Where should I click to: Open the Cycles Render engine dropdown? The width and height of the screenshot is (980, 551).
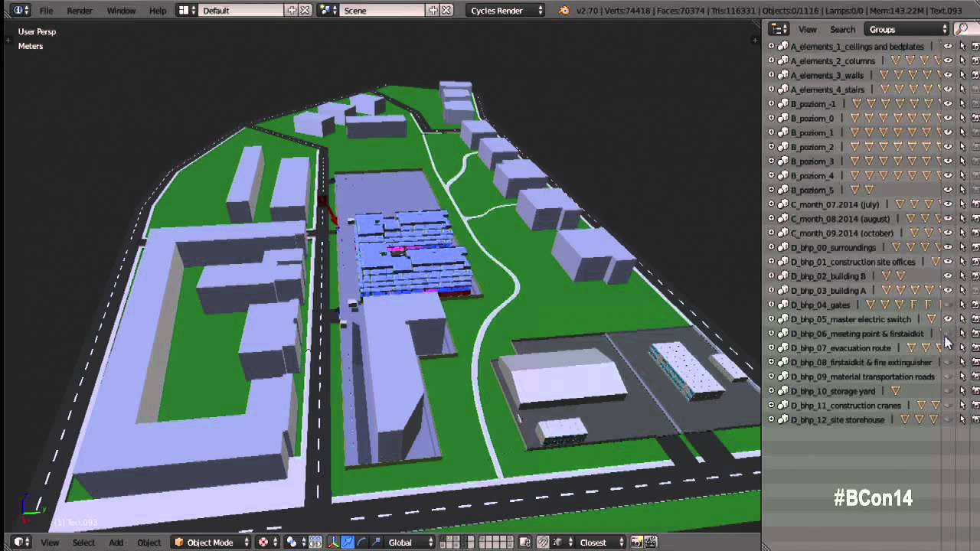coord(505,10)
